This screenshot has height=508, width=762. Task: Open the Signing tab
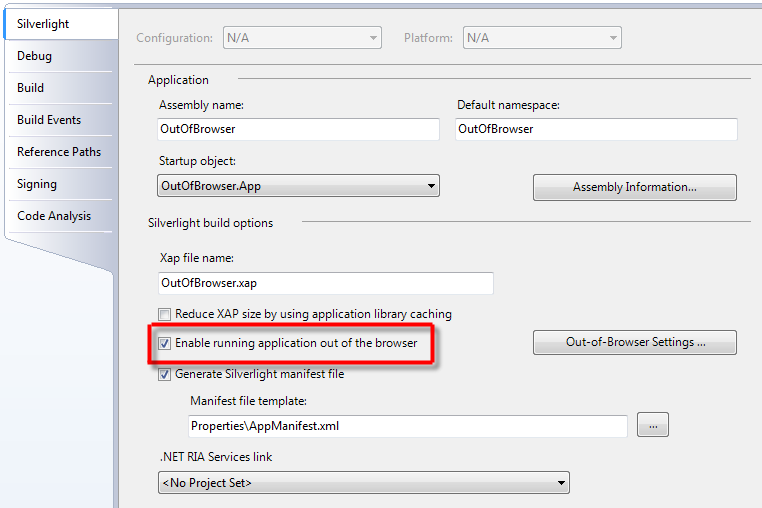pos(61,184)
